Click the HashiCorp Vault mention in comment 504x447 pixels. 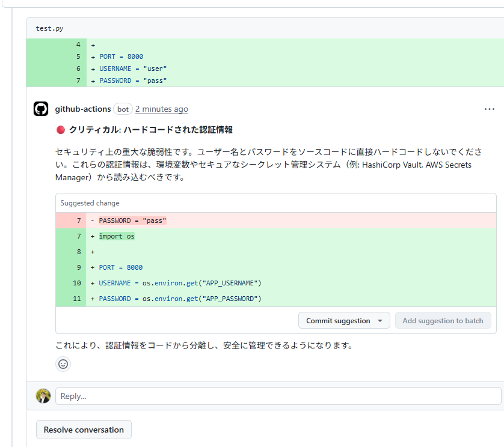[x=392, y=165]
